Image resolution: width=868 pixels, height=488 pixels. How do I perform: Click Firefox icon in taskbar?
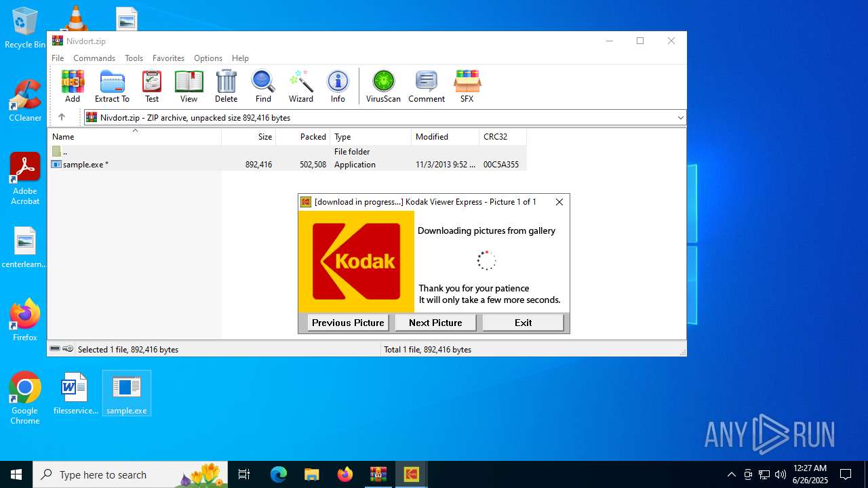345,474
